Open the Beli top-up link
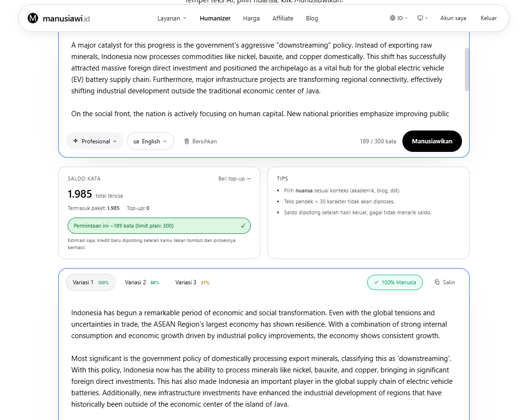523x420 pixels. [235, 179]
